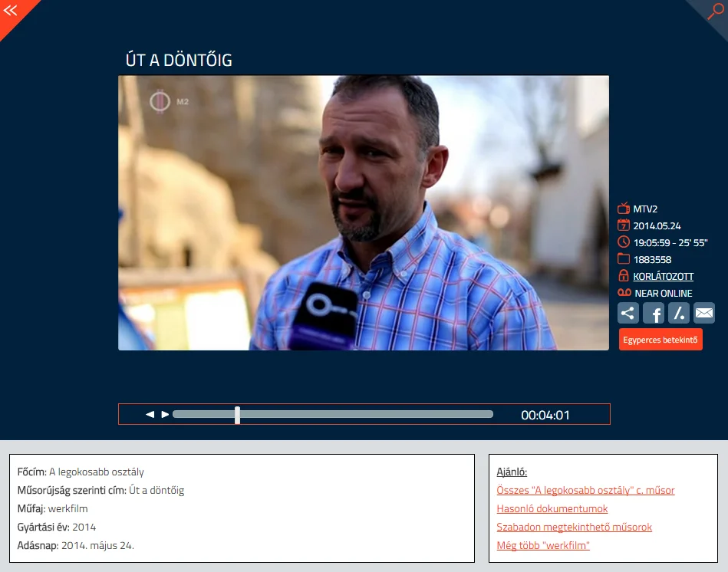728x572 pixels.
Task: Click the tape icon beside NEAR ONLINE
Action: 624,293
